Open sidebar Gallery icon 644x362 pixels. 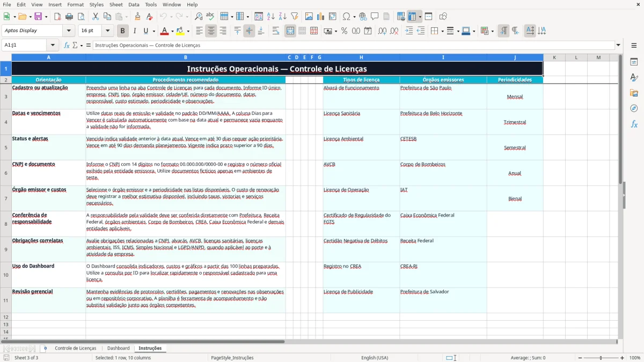(634, 93)
